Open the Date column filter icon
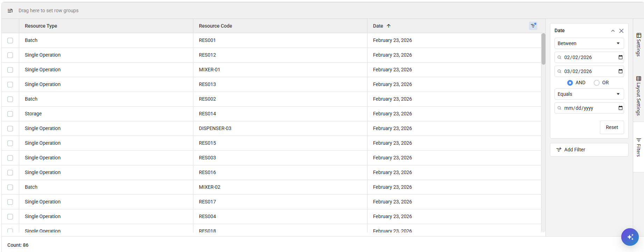 [533, 26]
